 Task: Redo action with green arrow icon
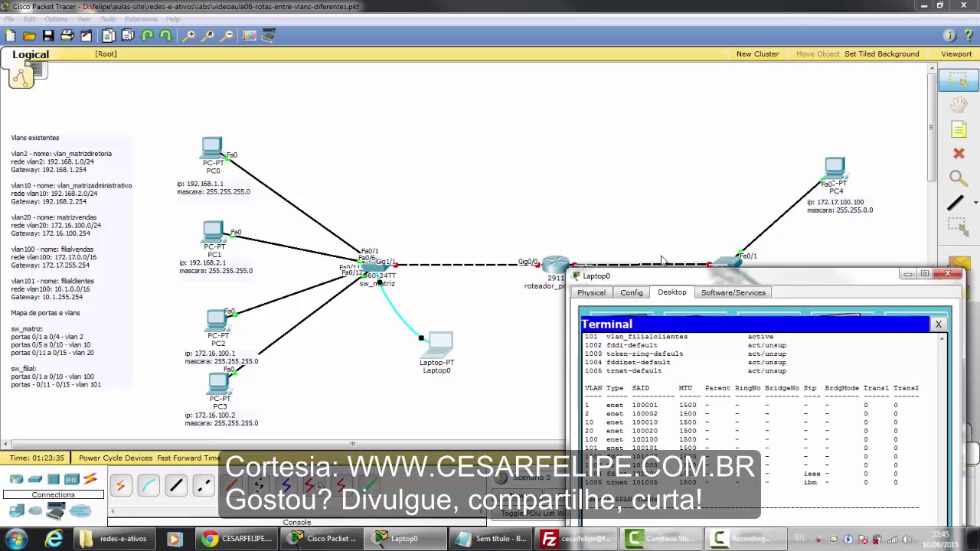[x=165, y=35]
